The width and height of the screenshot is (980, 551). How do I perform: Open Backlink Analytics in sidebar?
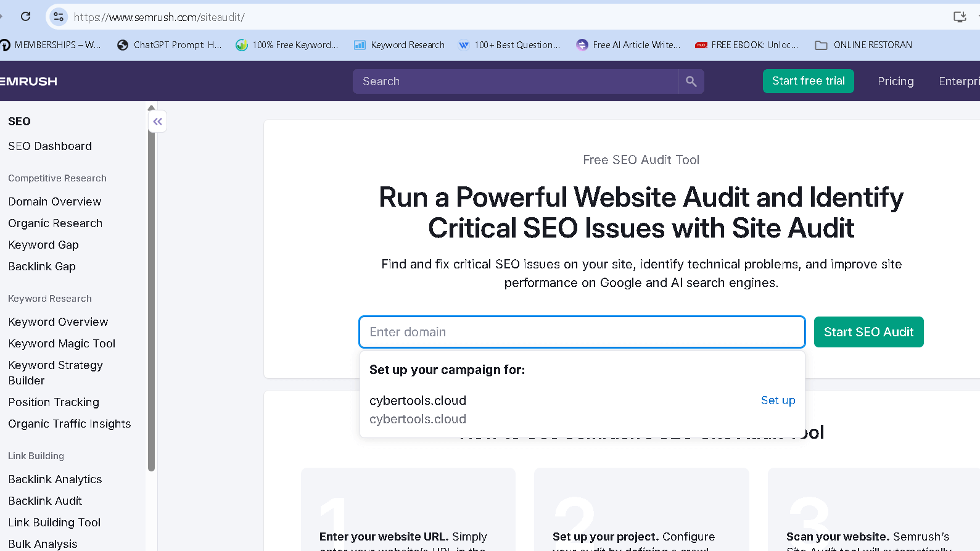point(55,479)
